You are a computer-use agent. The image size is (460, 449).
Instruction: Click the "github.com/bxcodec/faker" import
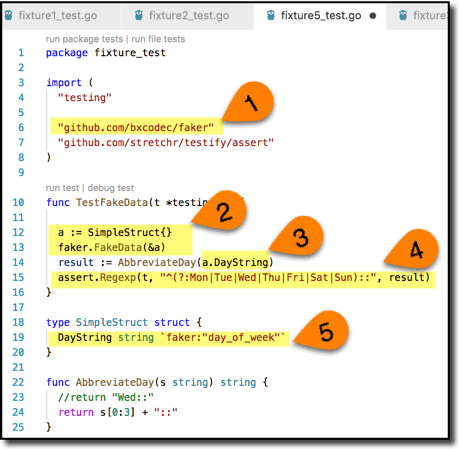(x=136, y=127)
